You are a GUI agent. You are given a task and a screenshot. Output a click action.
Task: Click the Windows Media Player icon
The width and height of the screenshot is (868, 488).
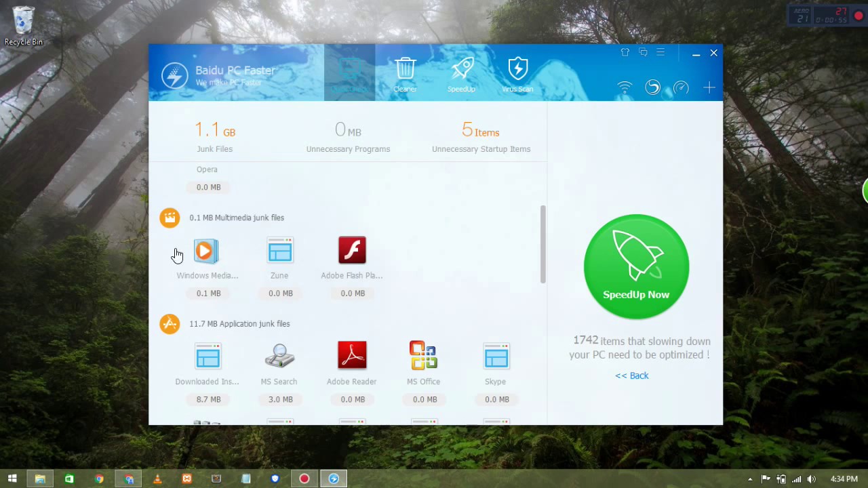click(x=206, y=251)
